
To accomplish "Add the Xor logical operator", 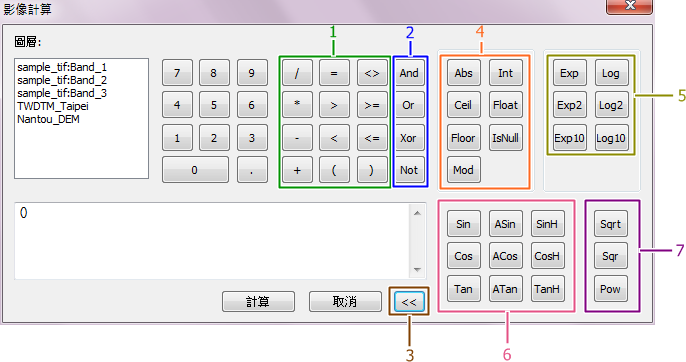I will tap(410, 138).
